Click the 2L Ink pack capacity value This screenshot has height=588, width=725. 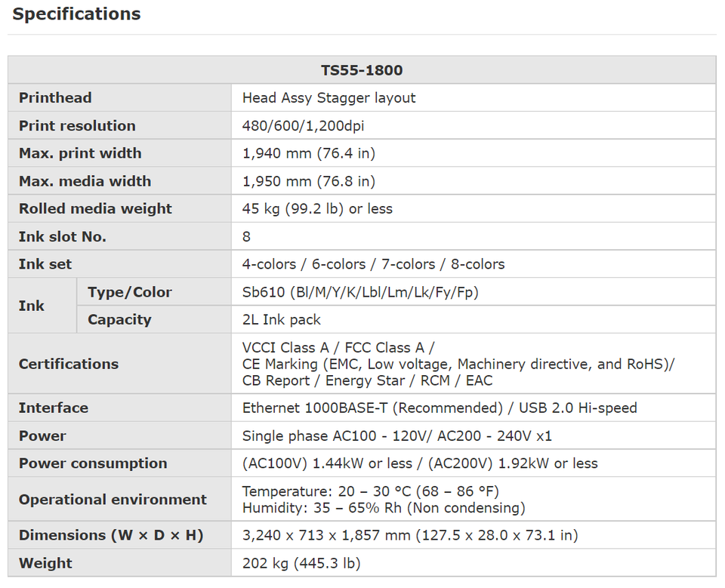tap(282, 320)
